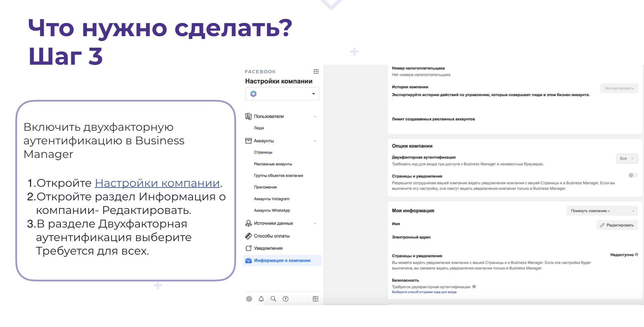Click the info icon next to Недоступно
This screenshot has height=327, width=644.
(x=636, y=255)
